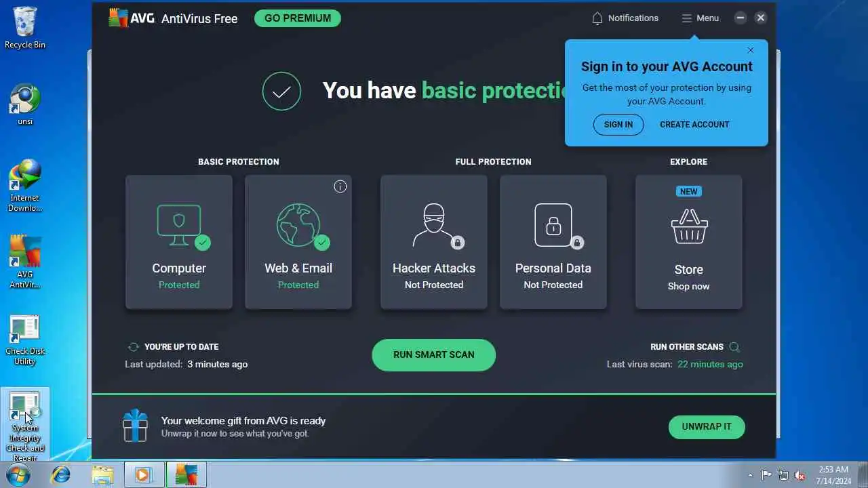Click '3 minutes ago' last updated text
Image resolution: width=868 pixels, height=488 pixels.
(x=218, y=365)
